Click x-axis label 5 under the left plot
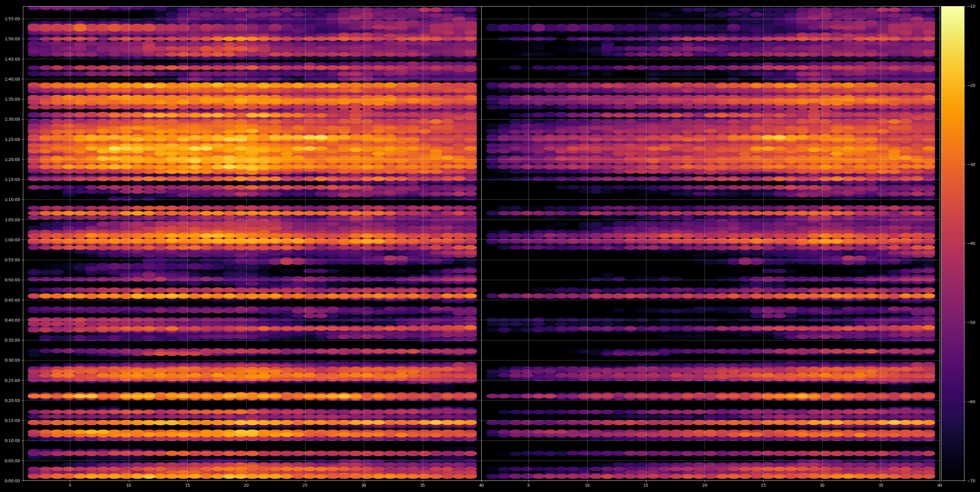This screenshot has height=492, width=980. [70, 486]
